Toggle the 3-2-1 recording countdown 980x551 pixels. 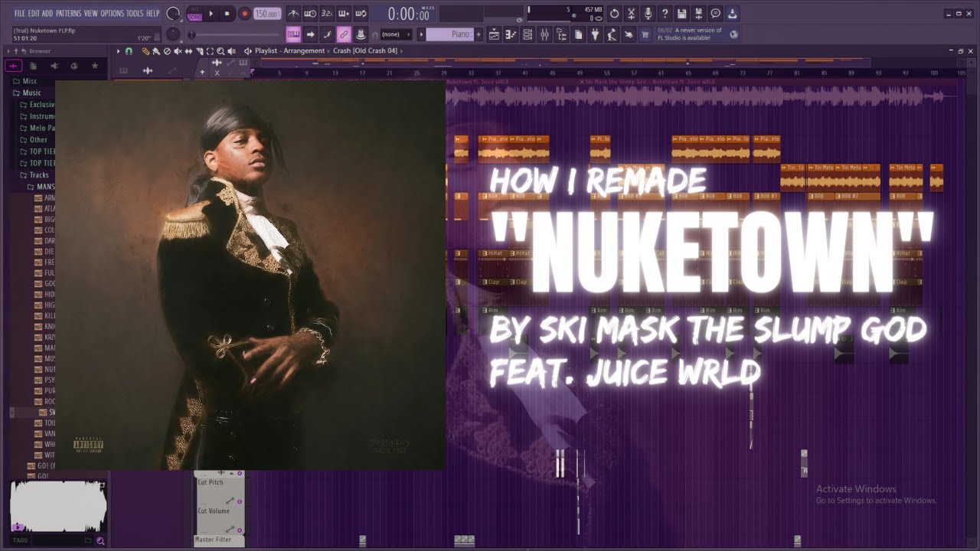327,14
